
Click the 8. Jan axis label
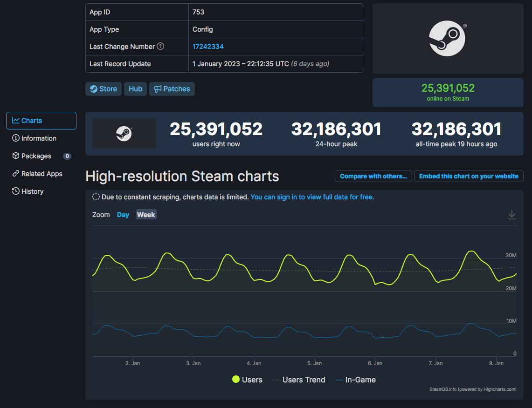pos(497,363)
